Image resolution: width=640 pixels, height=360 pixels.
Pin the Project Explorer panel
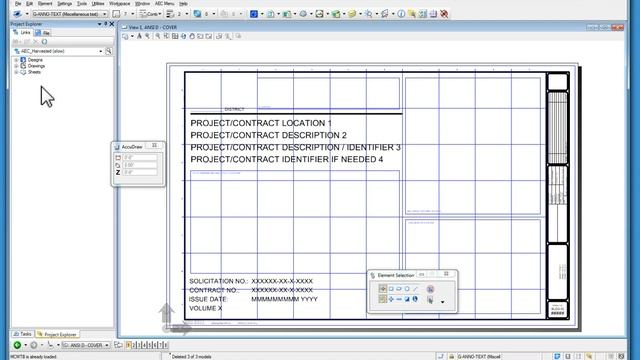pos(105,24)
